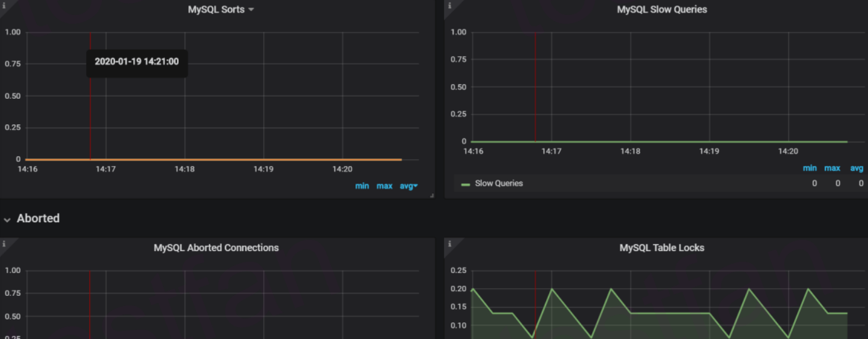Click the 14:18 label in MySQL Sorts
Viewport: 868px width, 339px height.
185,169
